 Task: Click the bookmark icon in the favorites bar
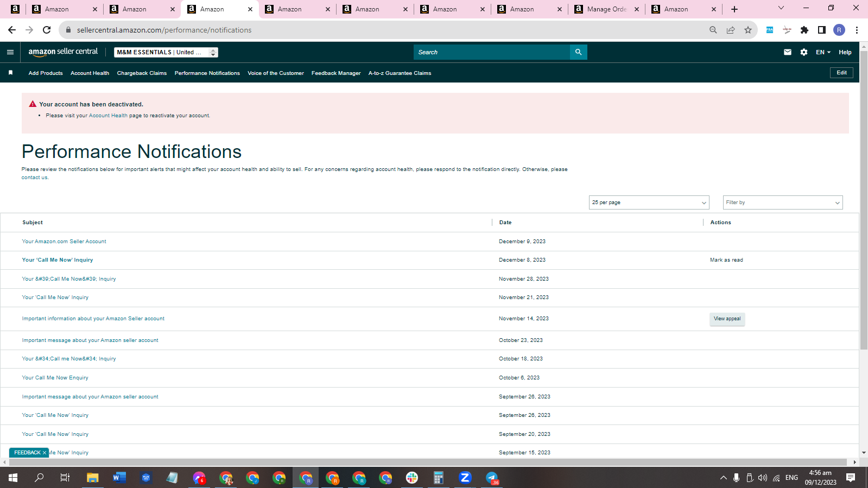[10, 73]
